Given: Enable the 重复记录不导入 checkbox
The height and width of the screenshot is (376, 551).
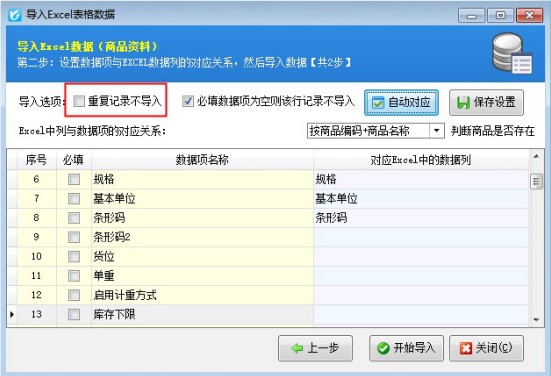Looking at the screenshot, I should tap(79, 101).
